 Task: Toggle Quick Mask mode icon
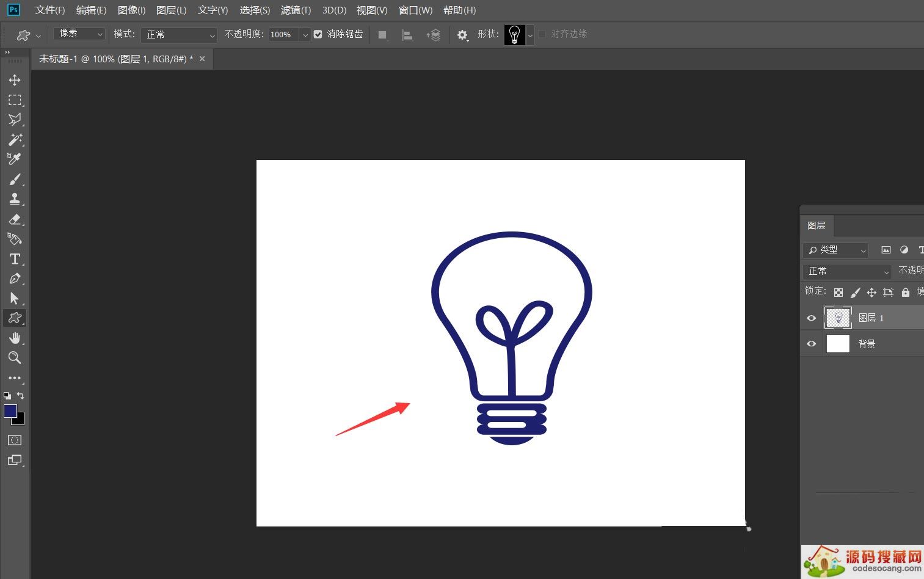coord(15,440)
